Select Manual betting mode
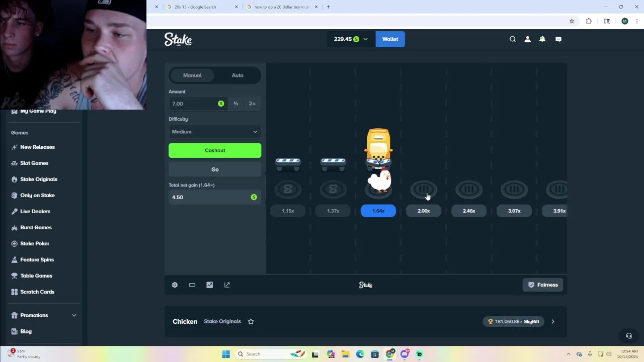 point(192,75)
